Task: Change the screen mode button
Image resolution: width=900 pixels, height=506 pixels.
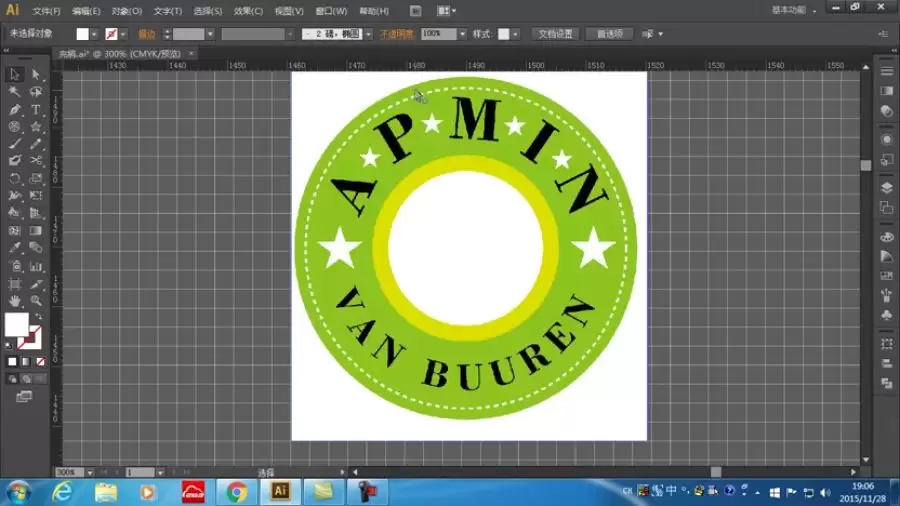Action: [x=24, y=396]
